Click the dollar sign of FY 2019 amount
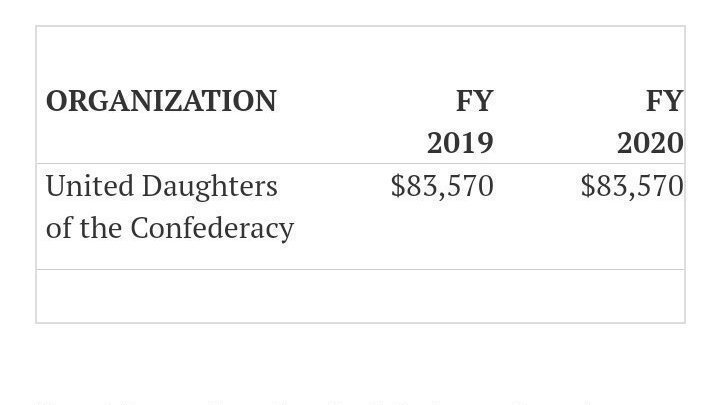The width and height of the screenshot is (720, 405). pos(398,186)
